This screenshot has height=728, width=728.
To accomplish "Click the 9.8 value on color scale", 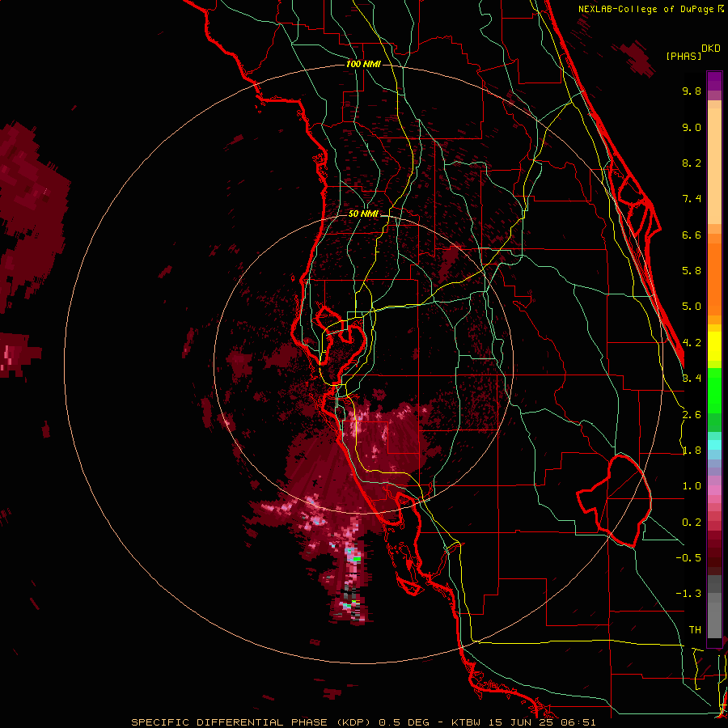I will tap(692, 91).
